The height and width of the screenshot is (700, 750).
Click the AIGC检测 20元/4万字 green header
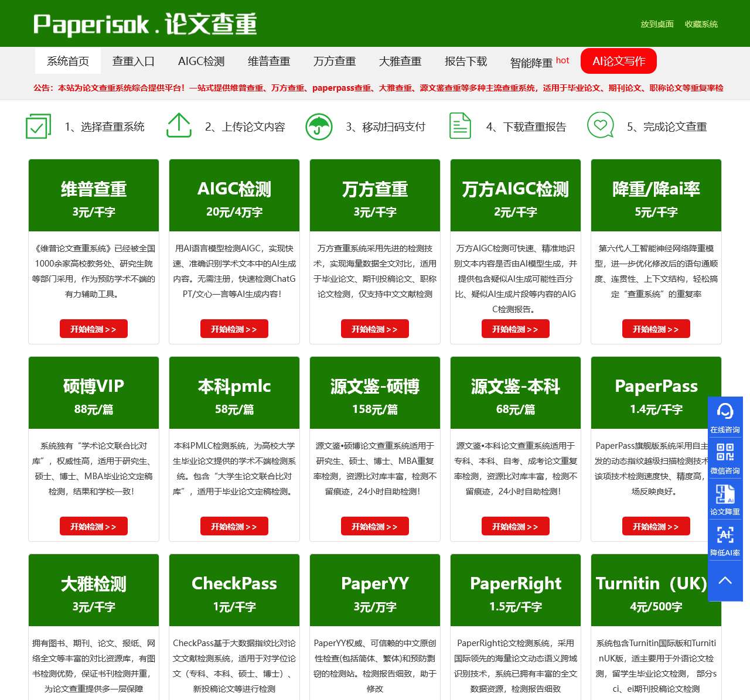tap(234, 196)
